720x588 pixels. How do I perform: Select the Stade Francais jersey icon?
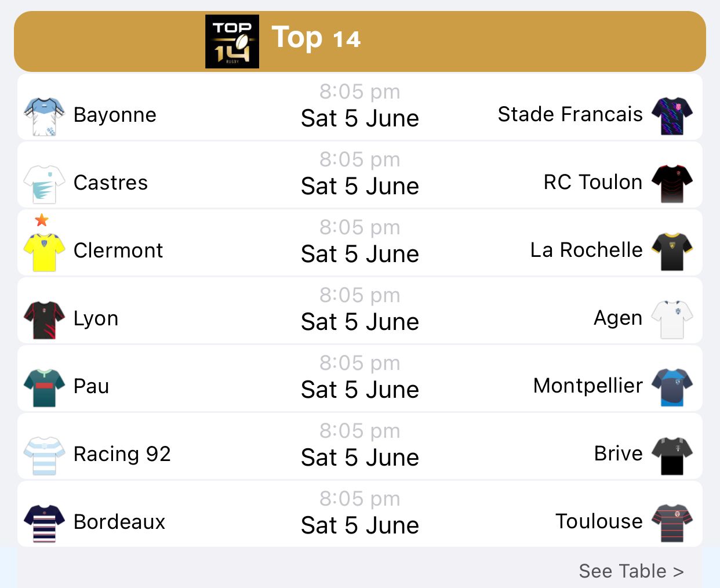pos(672,115)
